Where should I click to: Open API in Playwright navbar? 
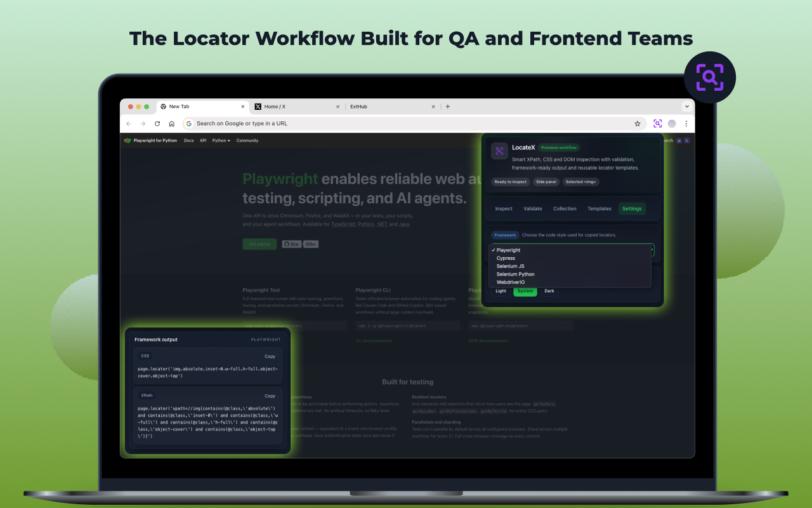tap(203, 140)
